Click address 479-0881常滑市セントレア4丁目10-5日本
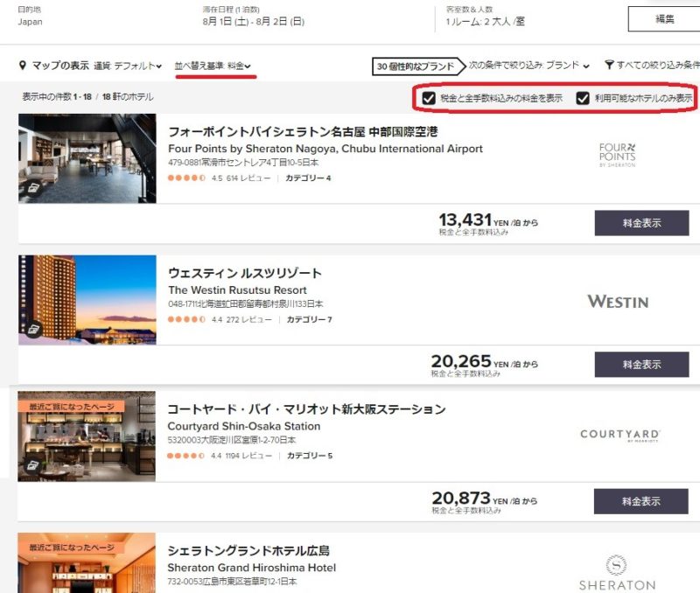 coord(243,163)
